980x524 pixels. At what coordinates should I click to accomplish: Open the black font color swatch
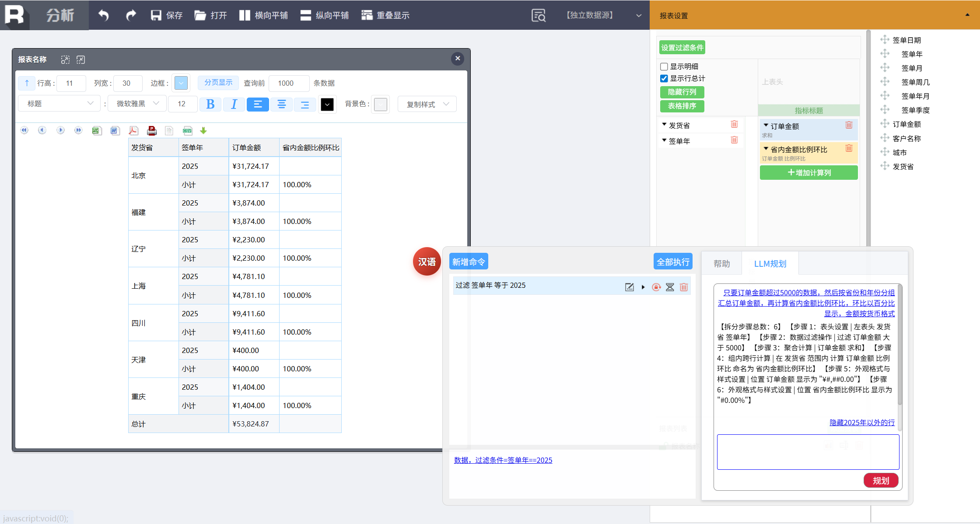coord(327,104)
